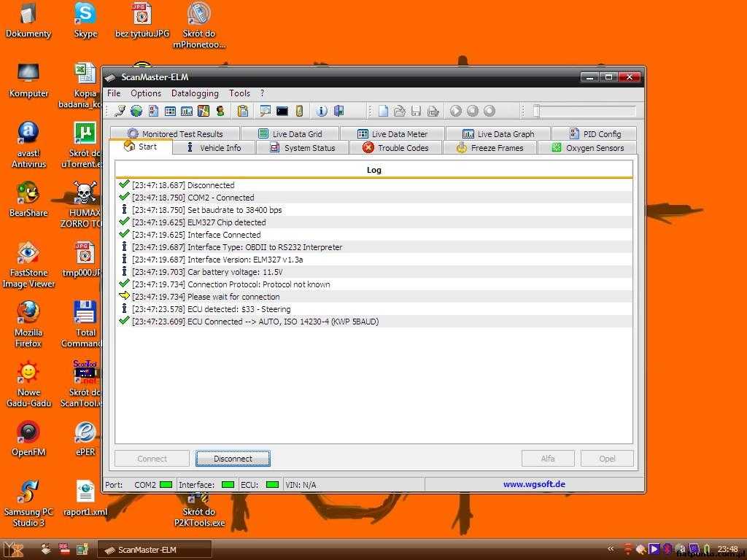Switch to the System Status tab

coord(303,147)
